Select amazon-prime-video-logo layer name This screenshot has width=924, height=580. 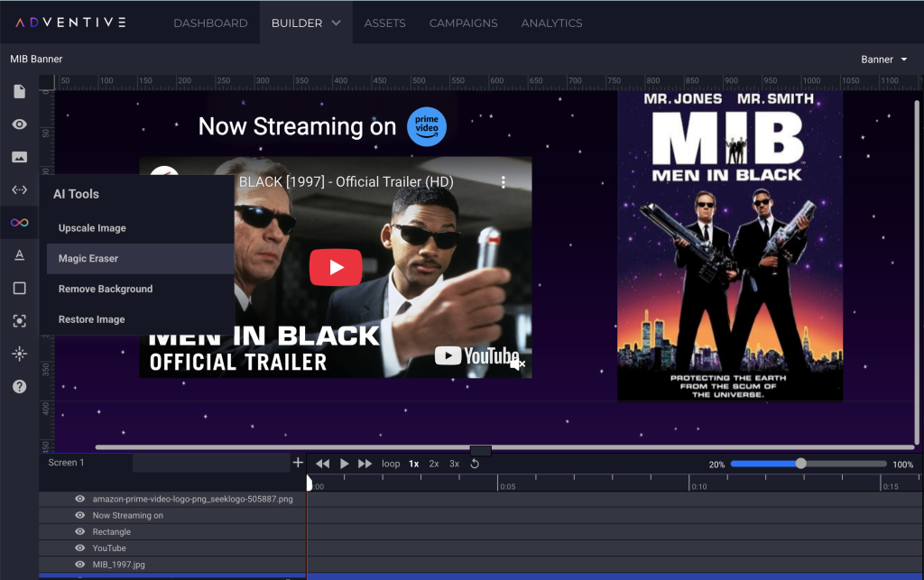(193, 499)
